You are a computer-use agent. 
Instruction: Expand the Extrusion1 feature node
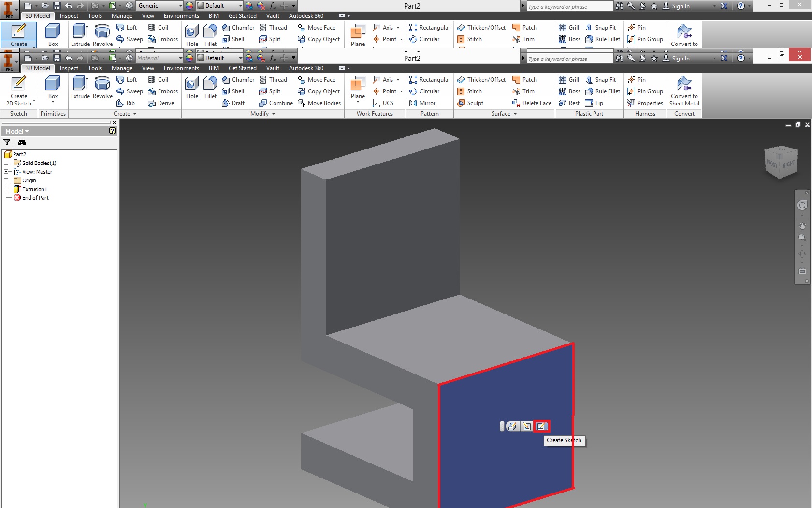coord(6,189)
